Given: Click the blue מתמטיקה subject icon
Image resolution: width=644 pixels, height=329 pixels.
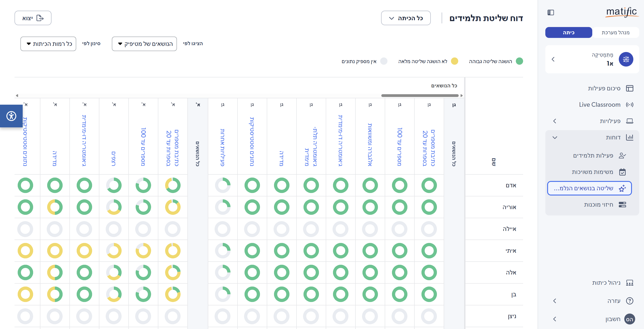Looking at the screenshot, I should [x=626, y=59].
